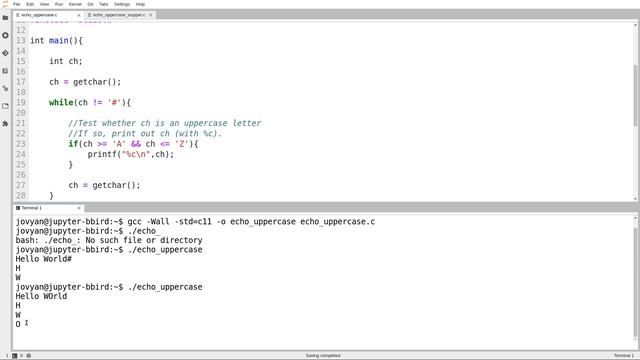640x360 pixels.
Task: Click the editor vertical scrollbar thumb
Action: click(636, 96)
